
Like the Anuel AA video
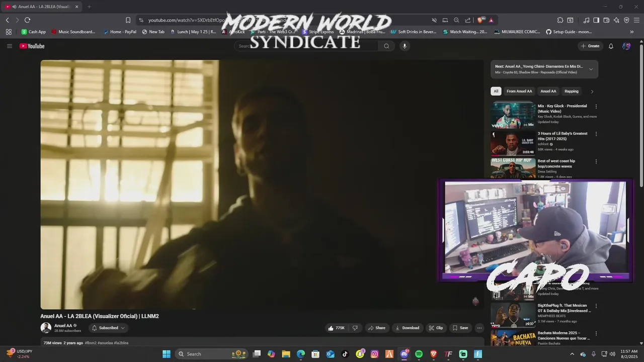click(336, 328)
